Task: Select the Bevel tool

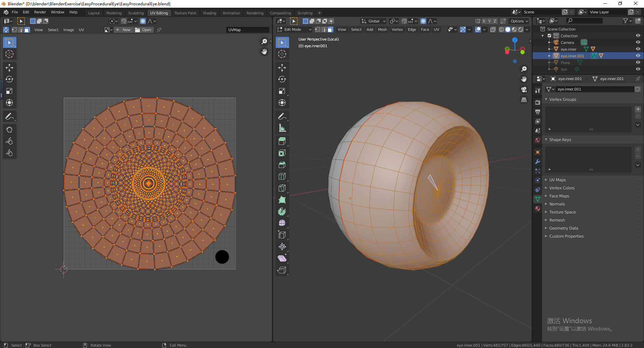Action: coord(282,165)
